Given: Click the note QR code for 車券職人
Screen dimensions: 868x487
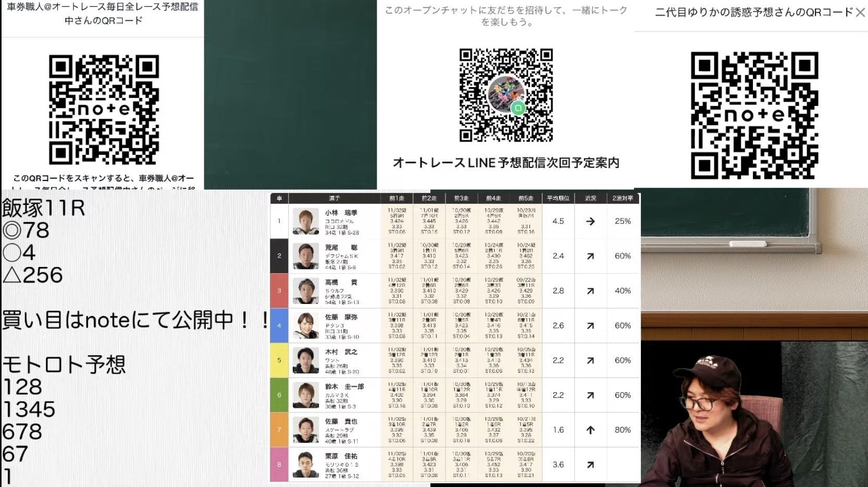Looking at the screenshot, I should (x=104, y=109).
